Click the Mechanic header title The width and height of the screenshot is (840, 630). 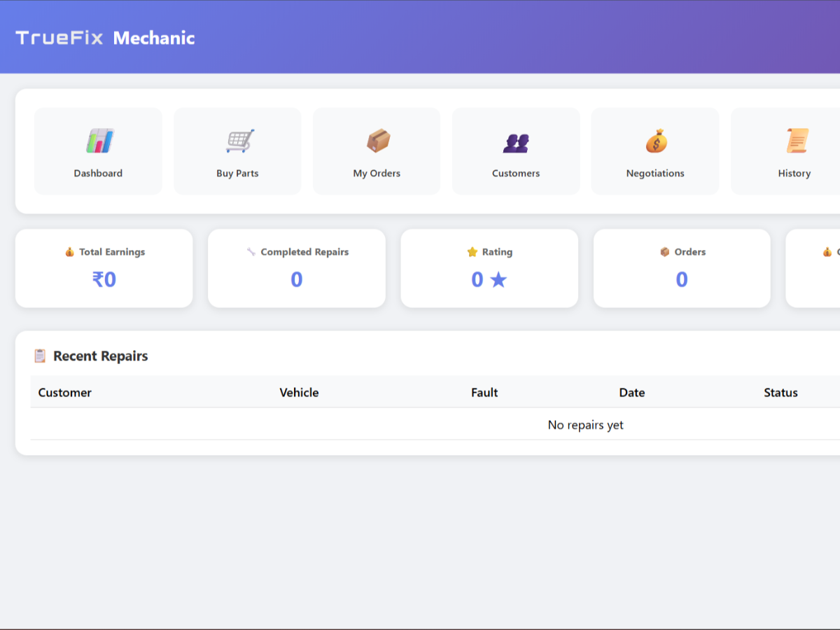point(154,38)
